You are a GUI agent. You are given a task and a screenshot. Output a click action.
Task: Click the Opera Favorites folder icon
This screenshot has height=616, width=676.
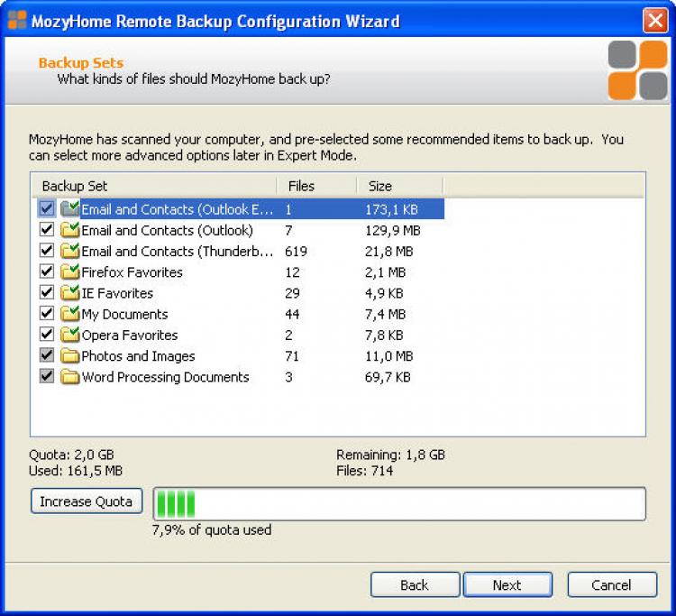tap(70, 335)
